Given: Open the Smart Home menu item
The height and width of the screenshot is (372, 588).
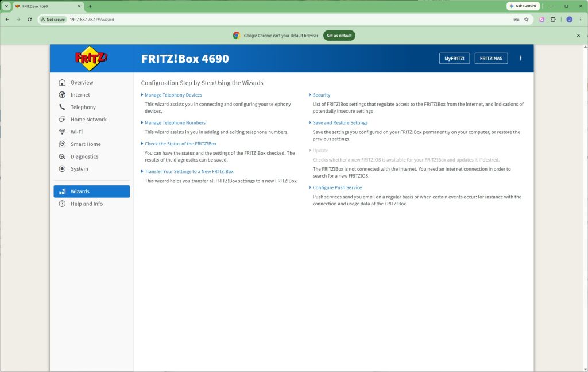Looking at the screenshot, I should point(91,144).
